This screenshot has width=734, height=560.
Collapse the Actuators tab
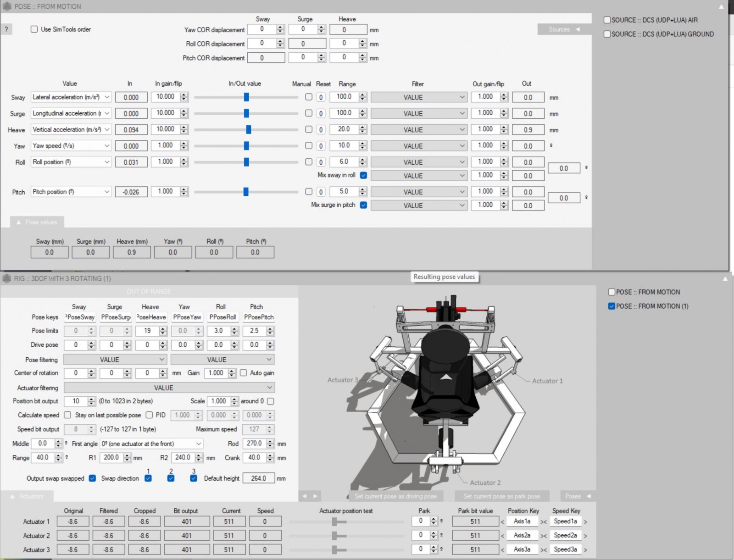[27, 496]
